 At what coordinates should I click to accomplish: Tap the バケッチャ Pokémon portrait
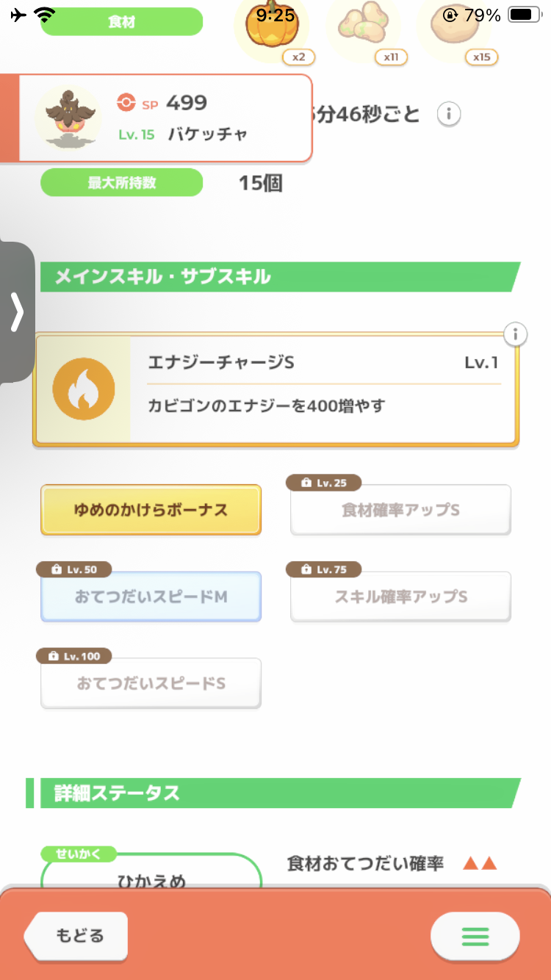click(x=68, y=118)
